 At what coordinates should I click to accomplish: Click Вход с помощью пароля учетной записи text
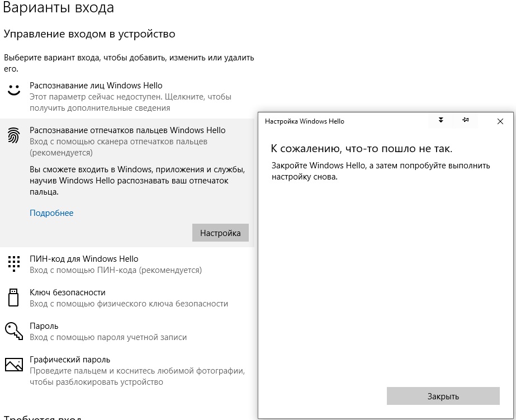coord(108,337)
